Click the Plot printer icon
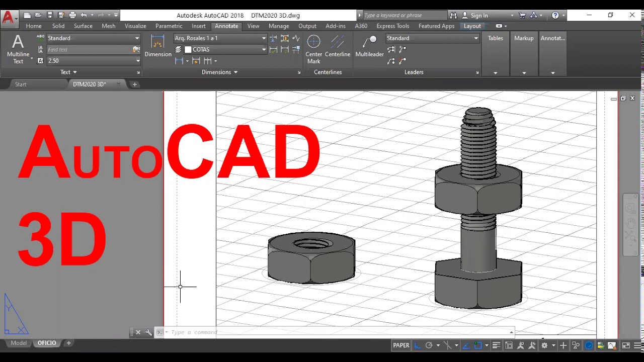This screenshot has height=362, width=644. (72, 16)
